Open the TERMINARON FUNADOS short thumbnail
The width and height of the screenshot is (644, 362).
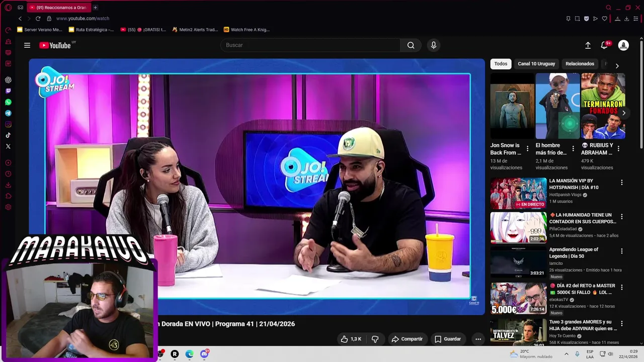coord(603,106)
